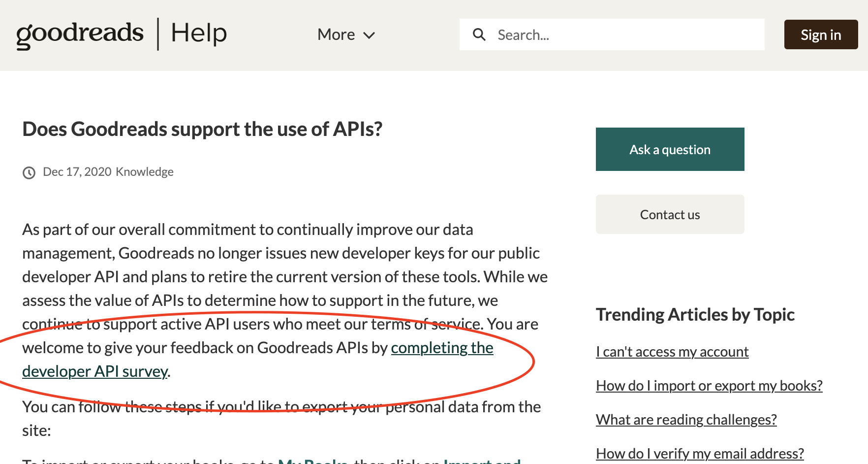The image size is (868, 464).
Task: Open 'How do I import or export my books?'
Action: coord(709,386)
